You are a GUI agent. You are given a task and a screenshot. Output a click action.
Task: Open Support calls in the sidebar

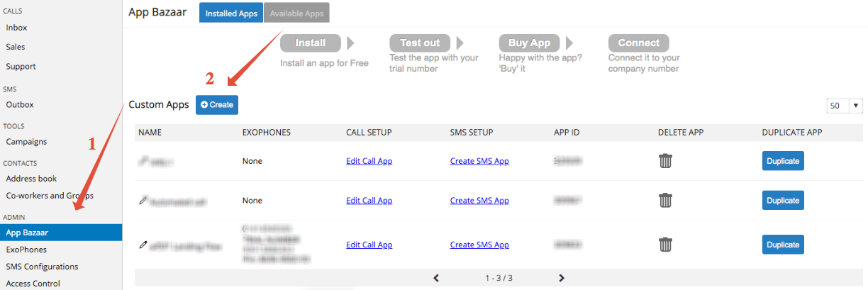pyautogui.click(x=21, y=66)
